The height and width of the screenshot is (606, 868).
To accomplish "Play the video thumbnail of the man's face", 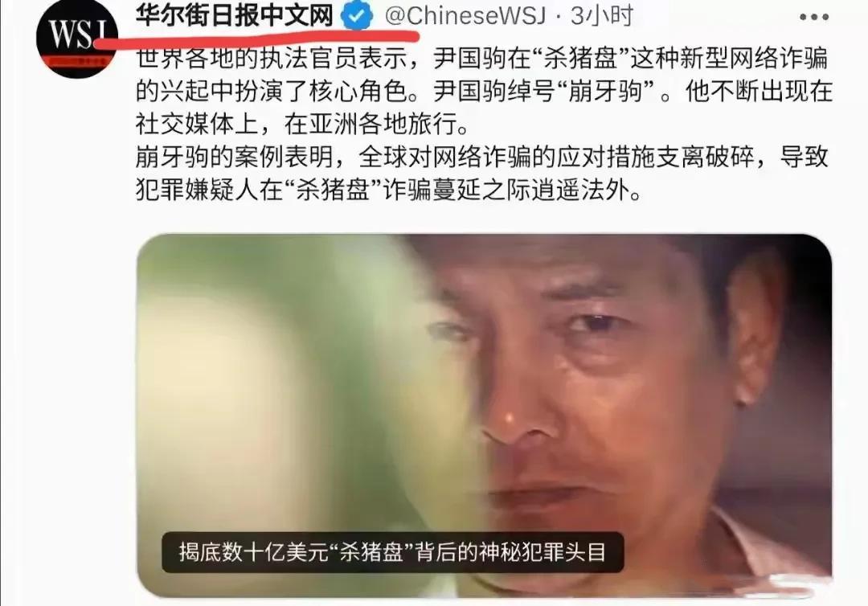I will (485, 415).
